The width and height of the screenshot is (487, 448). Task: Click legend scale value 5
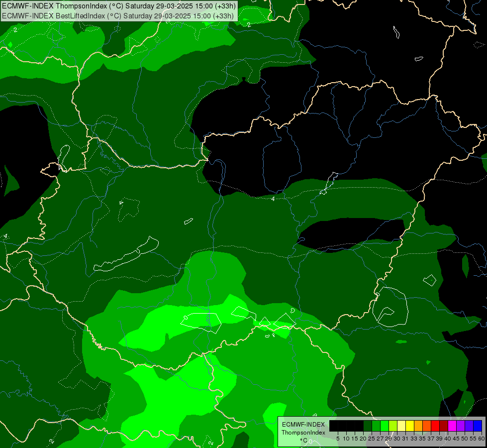click(338, 439)
